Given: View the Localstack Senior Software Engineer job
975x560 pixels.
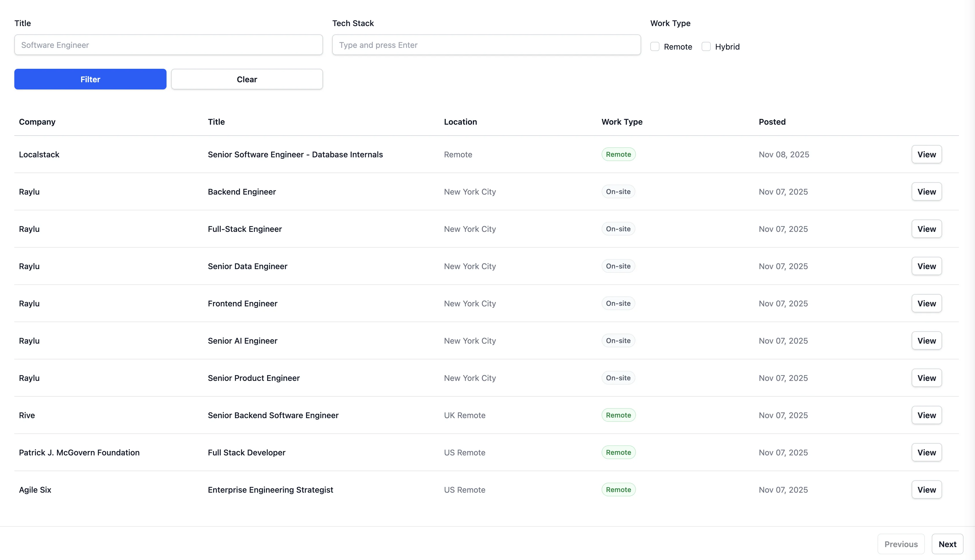Looking at the screenshot, I should click(x=926, y=154).
